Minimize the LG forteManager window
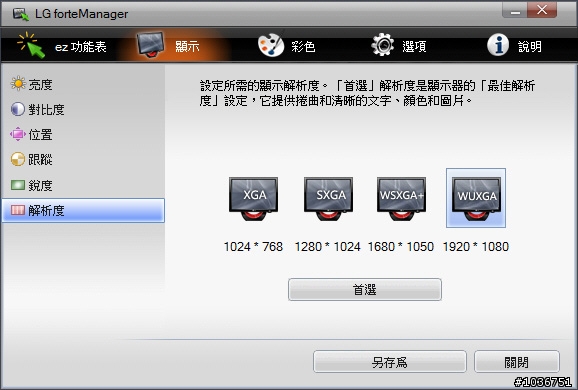This screenshot has width=578, height=390. coord(515,11)
